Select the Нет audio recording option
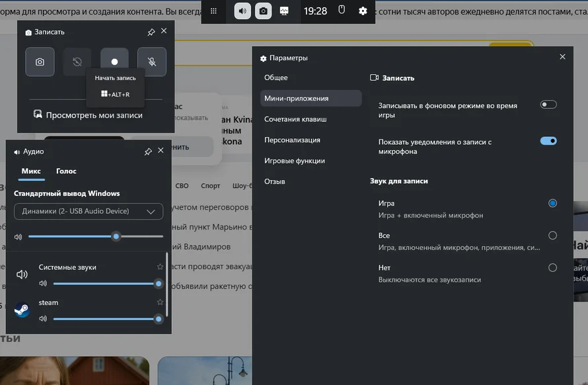 (552, 268)
